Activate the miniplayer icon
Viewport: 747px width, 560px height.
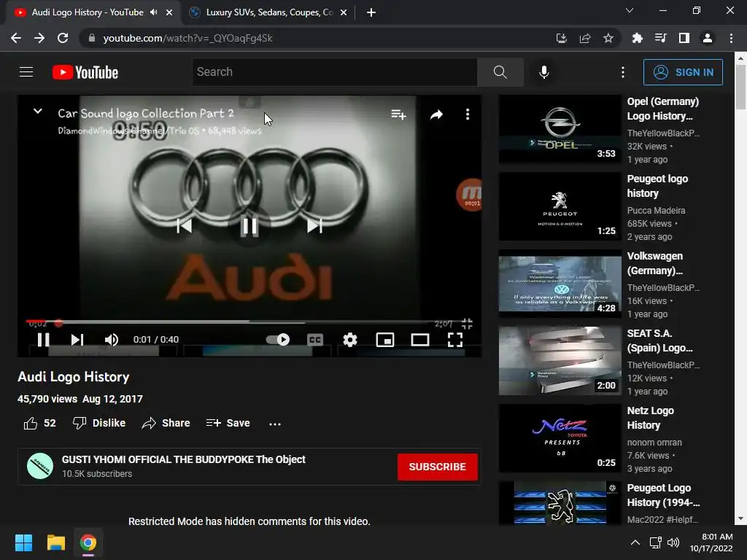coord(385,340)
